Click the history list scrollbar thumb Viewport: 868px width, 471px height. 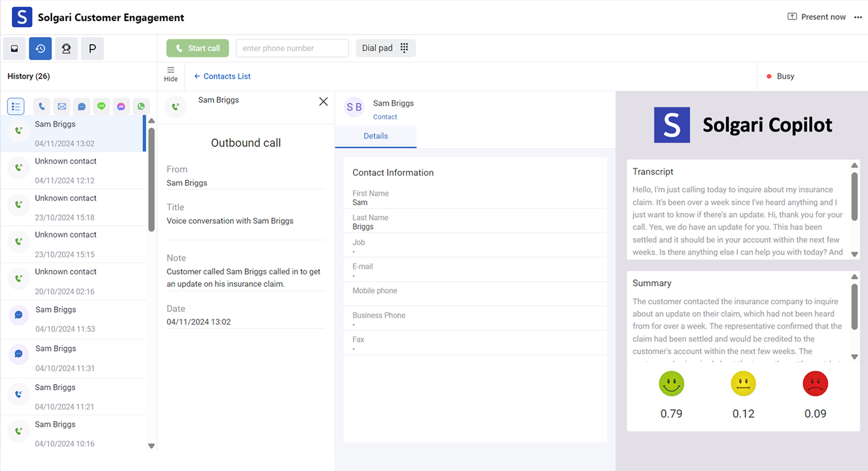point(151,179)
